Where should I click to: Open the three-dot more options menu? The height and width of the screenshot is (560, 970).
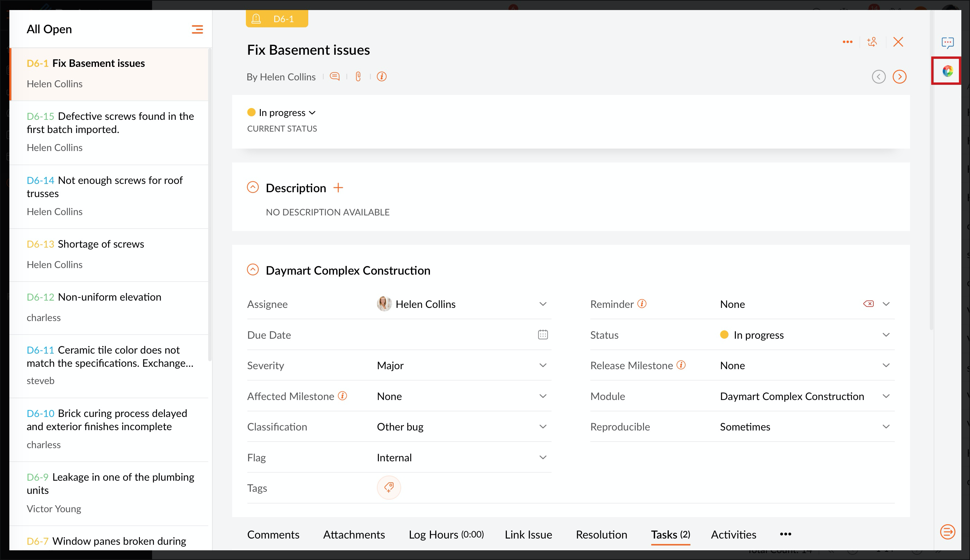click(847, 42)
